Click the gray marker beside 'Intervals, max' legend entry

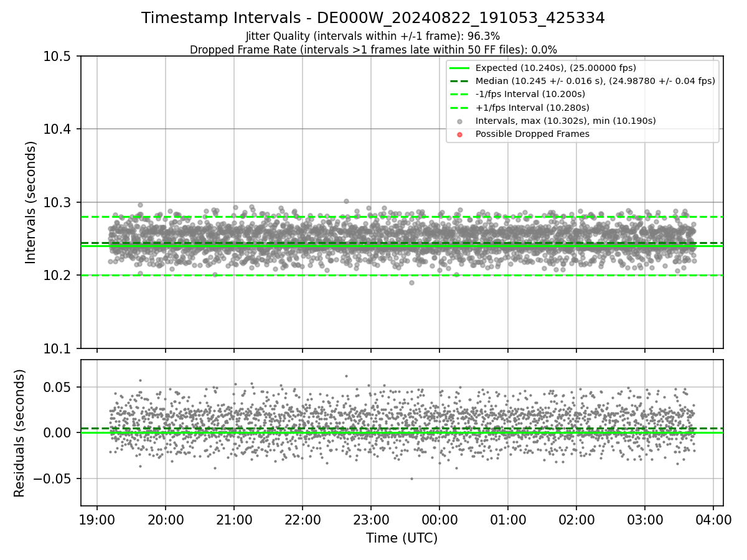[x=459, y=121]
